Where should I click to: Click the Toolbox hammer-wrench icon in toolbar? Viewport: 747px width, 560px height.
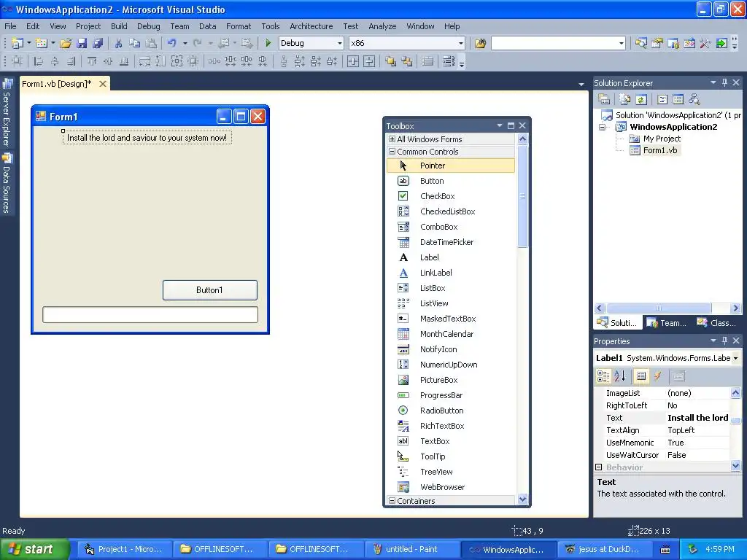coord(705,43)
